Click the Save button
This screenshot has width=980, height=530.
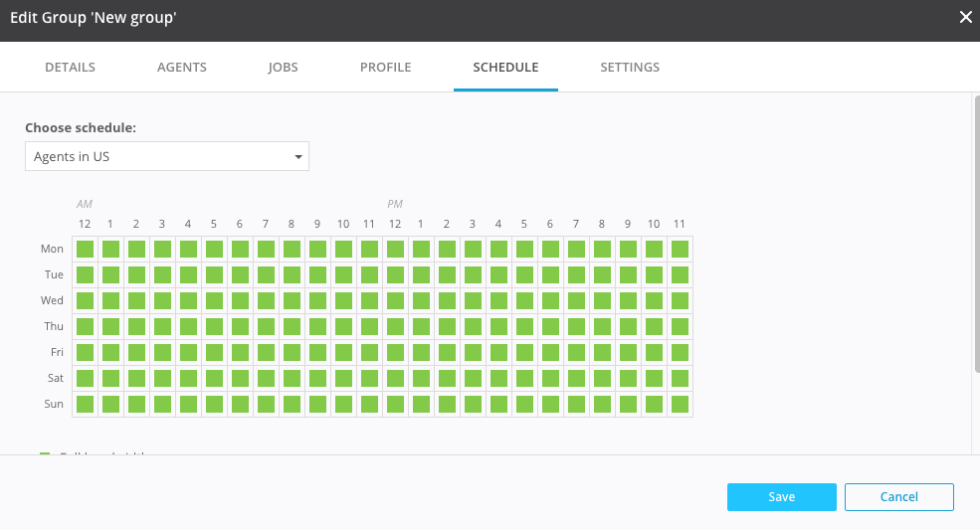pos(781,496)
